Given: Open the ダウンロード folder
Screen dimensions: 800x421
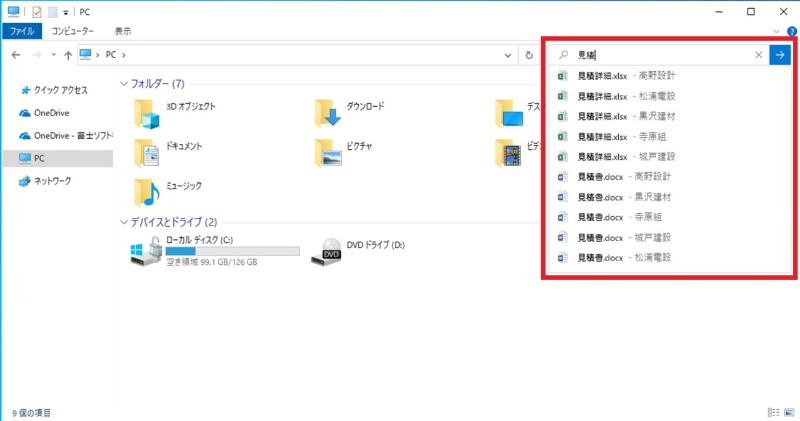Looking at the screenshot, I should coord(327,112).
